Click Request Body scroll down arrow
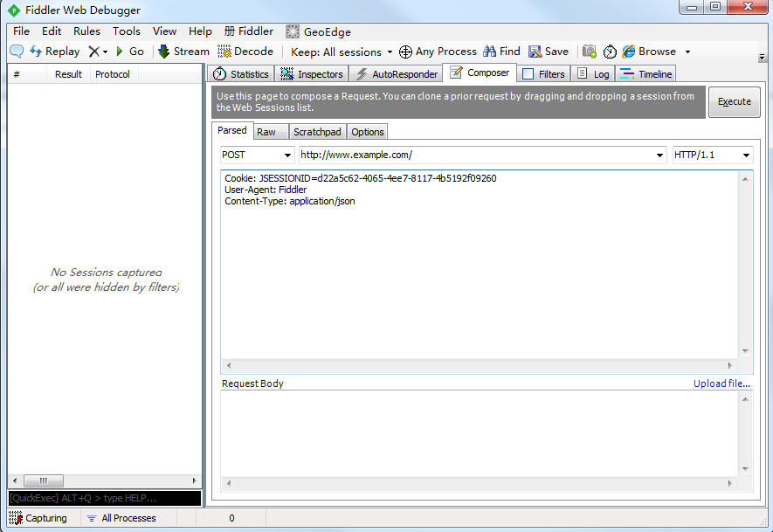773x532 pixels. coord(745,469)
